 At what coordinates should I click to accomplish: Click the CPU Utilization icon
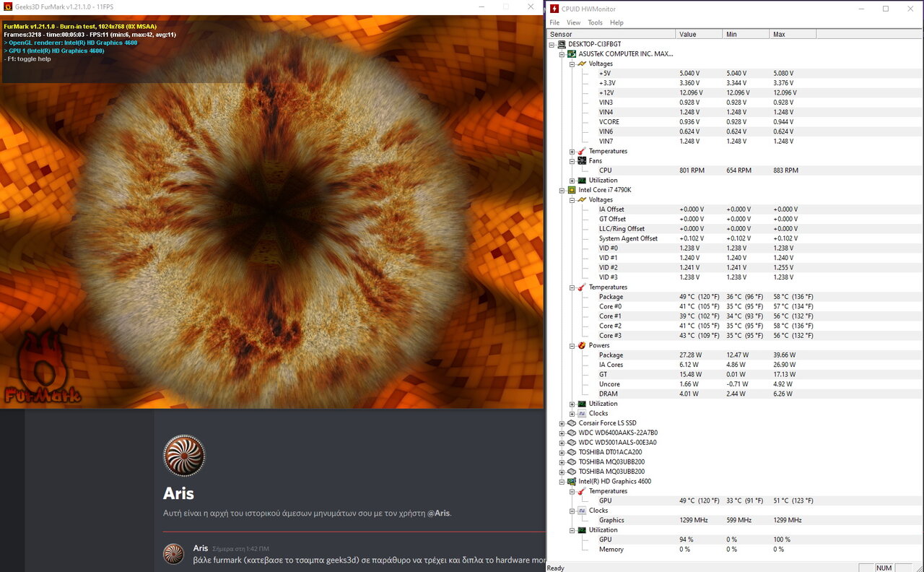tap(582, 404)
